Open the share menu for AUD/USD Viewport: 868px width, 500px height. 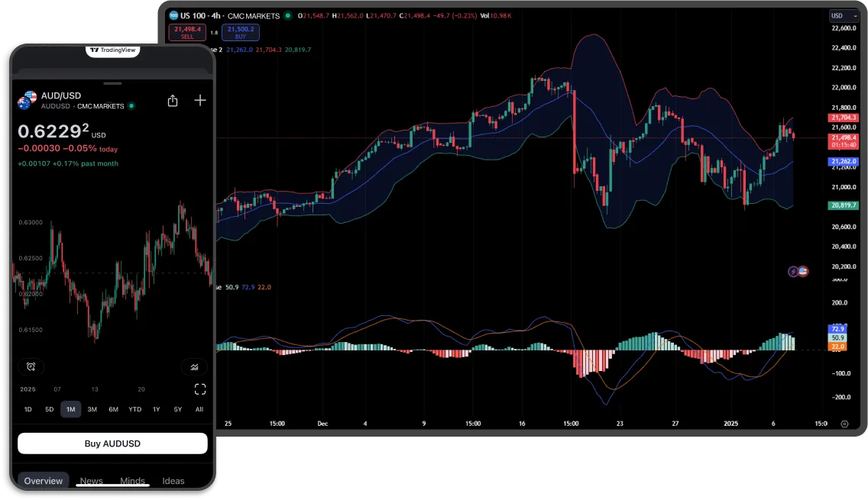pos(172,100)
